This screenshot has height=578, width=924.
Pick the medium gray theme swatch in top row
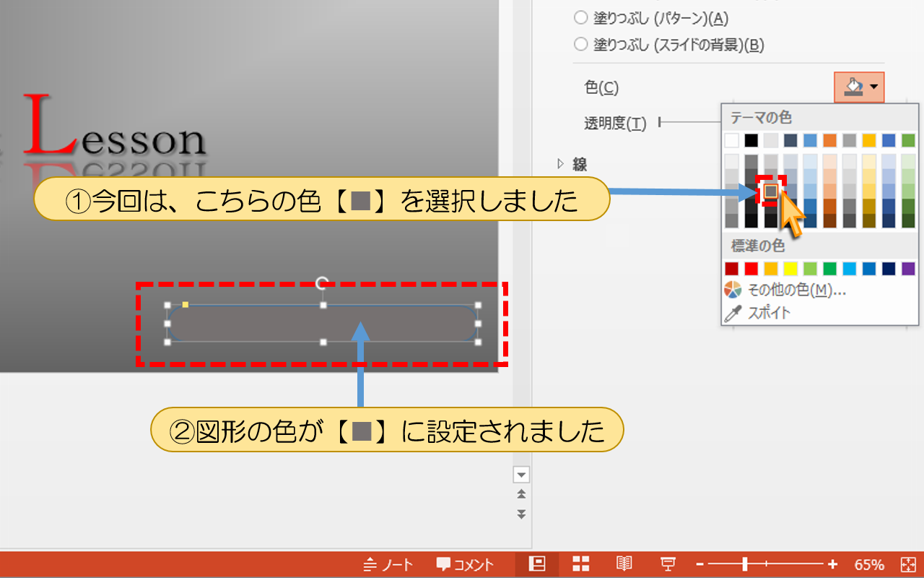point(849,140)
